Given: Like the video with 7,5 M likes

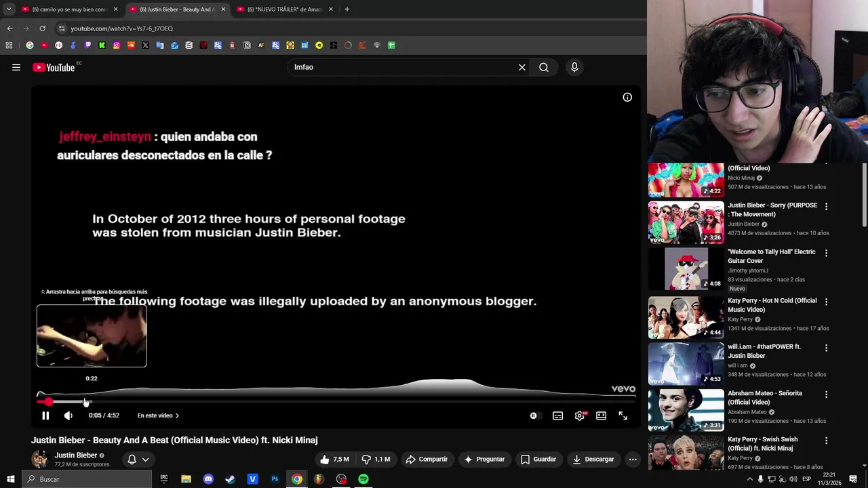Looking at the screenshot, I should click(x=335, y=460).
